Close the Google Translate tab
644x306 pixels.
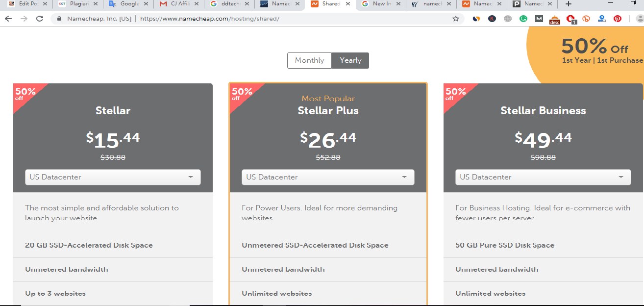pyautogui.click(x=146, y=4)
